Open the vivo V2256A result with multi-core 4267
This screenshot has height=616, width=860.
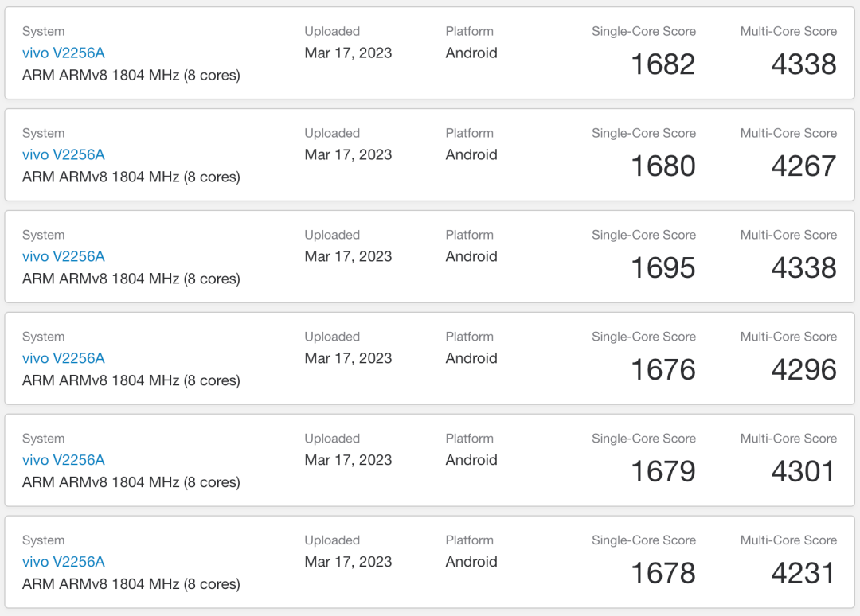point(64,155)
